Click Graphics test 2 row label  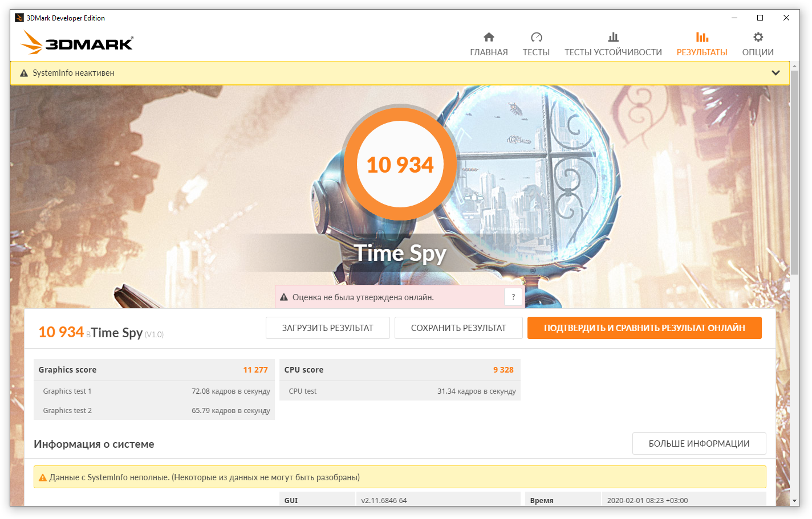coord(67,411)
